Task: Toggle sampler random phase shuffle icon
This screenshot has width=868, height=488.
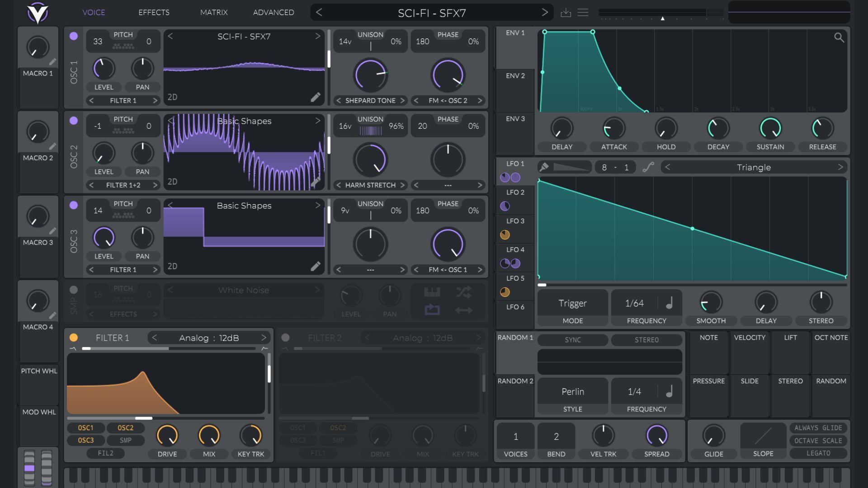Action: pyautogui.click(x=464, y=292)
